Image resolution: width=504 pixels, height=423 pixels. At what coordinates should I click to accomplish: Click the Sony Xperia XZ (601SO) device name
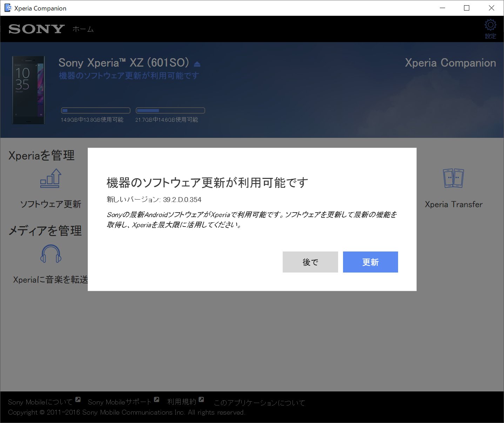click(x=123, y=63)
